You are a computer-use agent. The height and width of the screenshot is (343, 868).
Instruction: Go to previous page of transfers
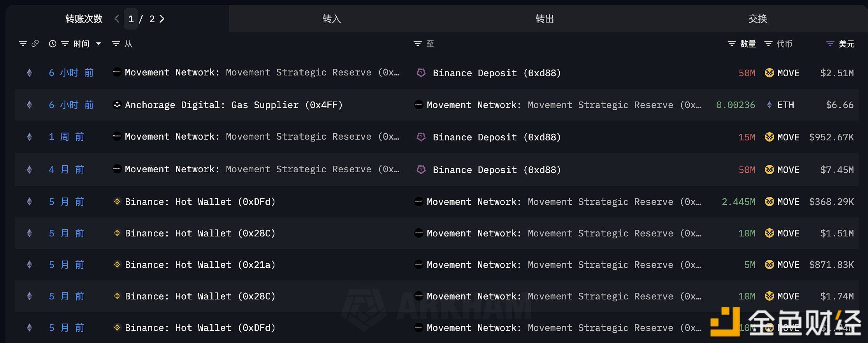(x=117, y=19)
